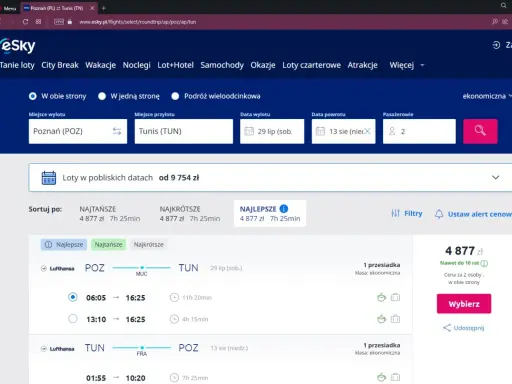
Task: Select W obie strony trip type
Action: click(x=33, y=96)
